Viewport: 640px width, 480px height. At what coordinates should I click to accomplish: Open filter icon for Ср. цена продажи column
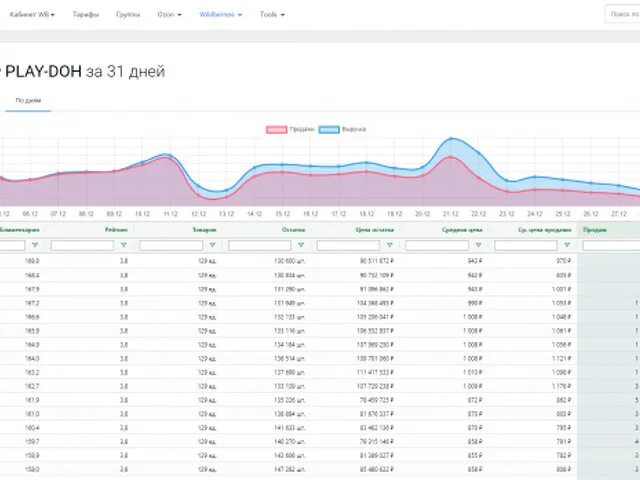pyautogui.click(x=567, y=245)
